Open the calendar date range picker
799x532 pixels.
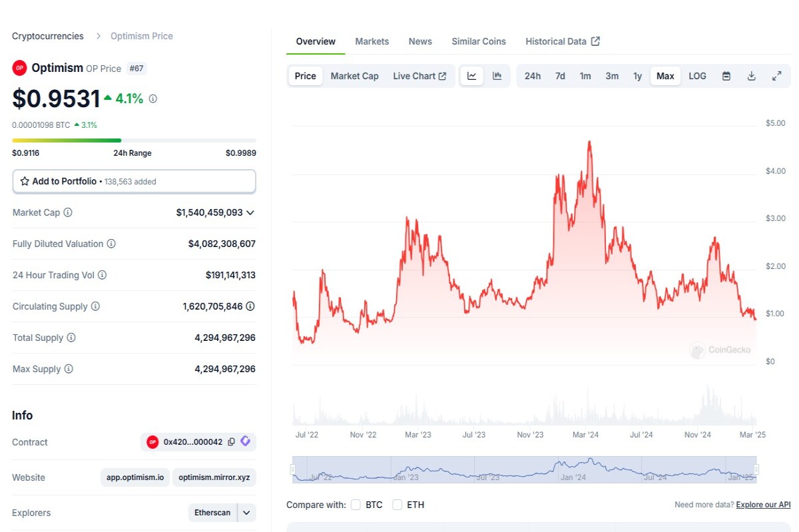tap(726, 76)
